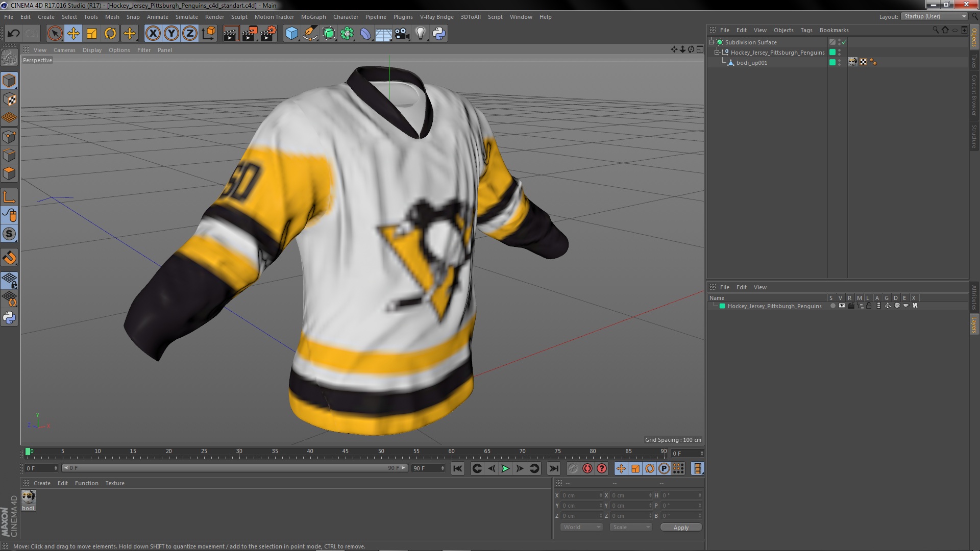Screen dimensions: 980x551
Task: Click the position X input field
Action: click(582, 495)
